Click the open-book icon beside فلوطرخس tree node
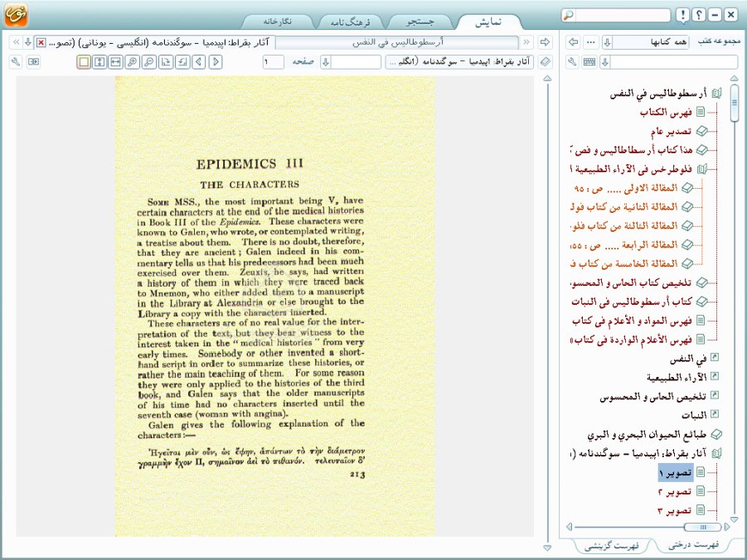Screen dimensions: 747x560 pos(701,169)
